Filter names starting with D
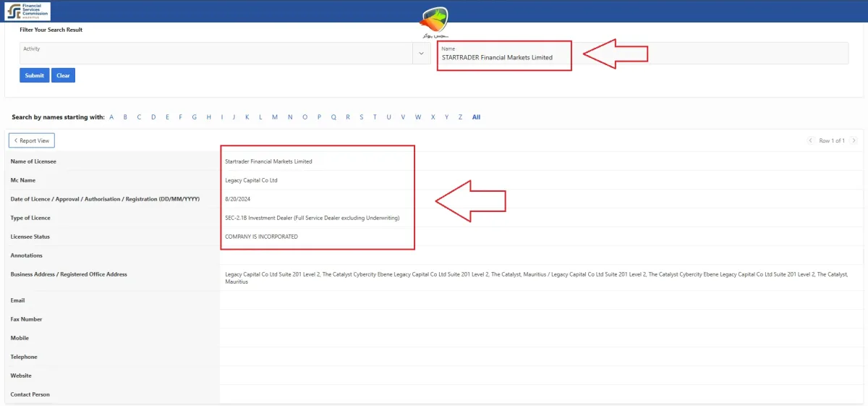868x406 pixels. (153, 117)
